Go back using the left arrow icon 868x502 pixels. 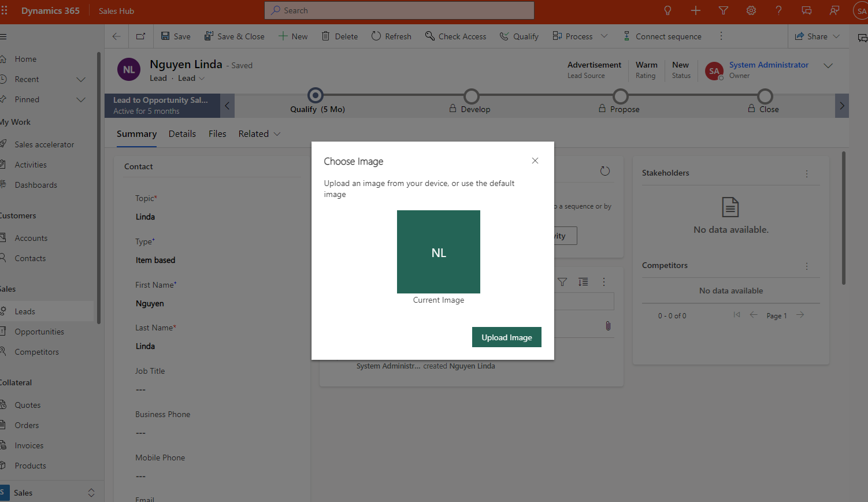(117, 36)
